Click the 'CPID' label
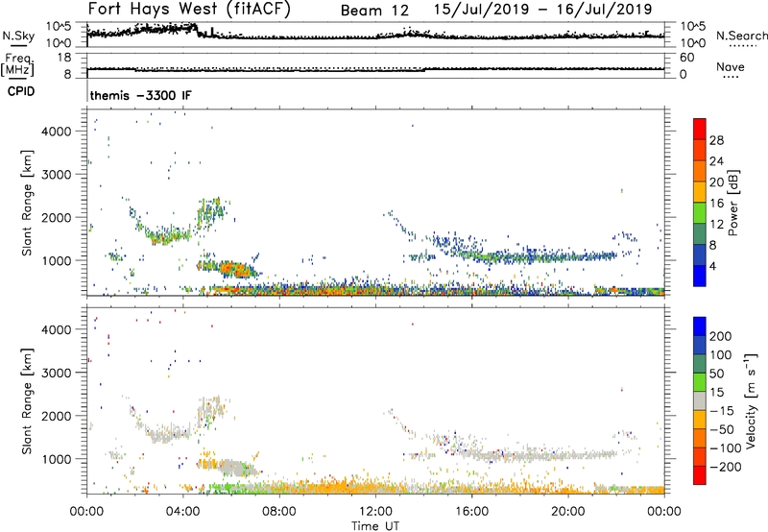Viewport: 768px width, 532px height. (21, 91)
